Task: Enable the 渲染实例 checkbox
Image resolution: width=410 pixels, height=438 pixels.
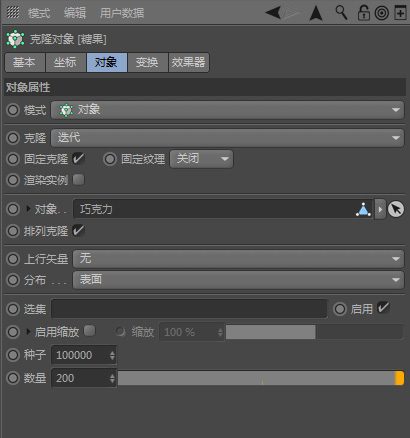Action: [x=78, y=180]
